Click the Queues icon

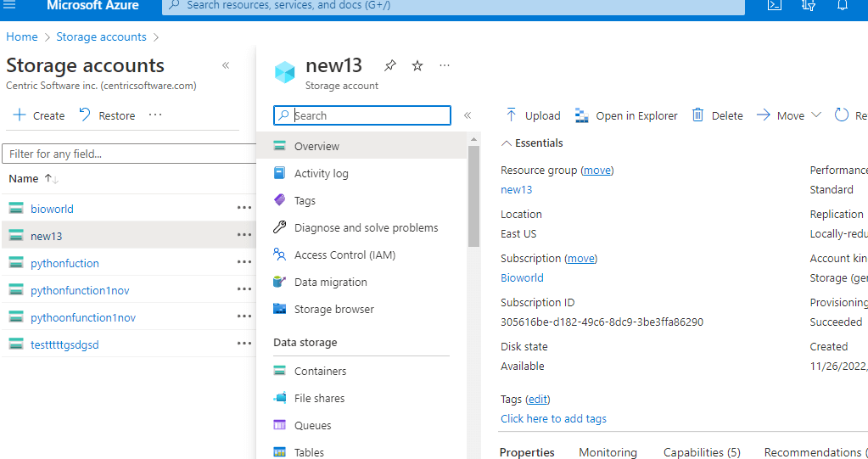click(x=279, y=425)
